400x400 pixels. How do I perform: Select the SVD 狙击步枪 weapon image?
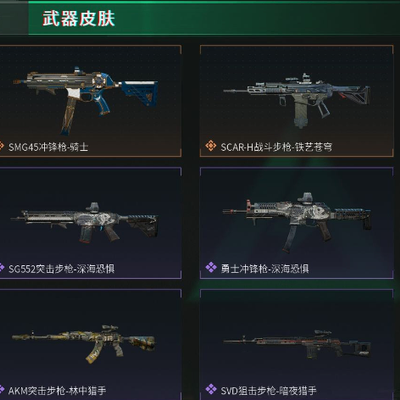(x=297, y=345)
